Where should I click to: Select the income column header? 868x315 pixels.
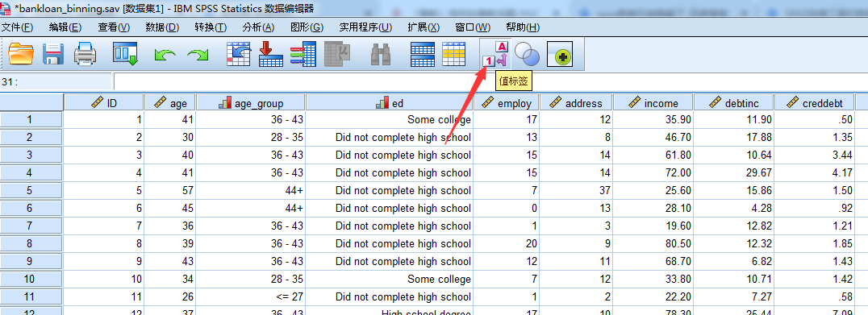pyautogui.click(x=653, y=103)
